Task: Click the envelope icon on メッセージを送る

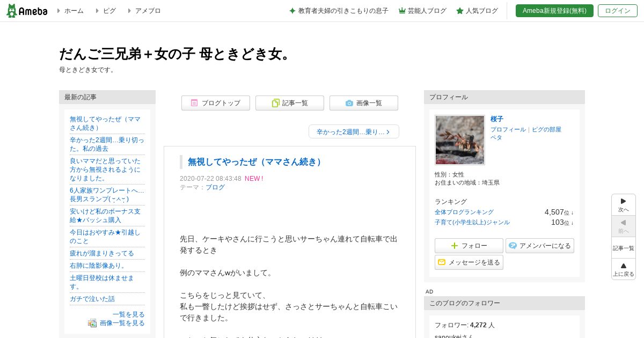Action: 442,262
